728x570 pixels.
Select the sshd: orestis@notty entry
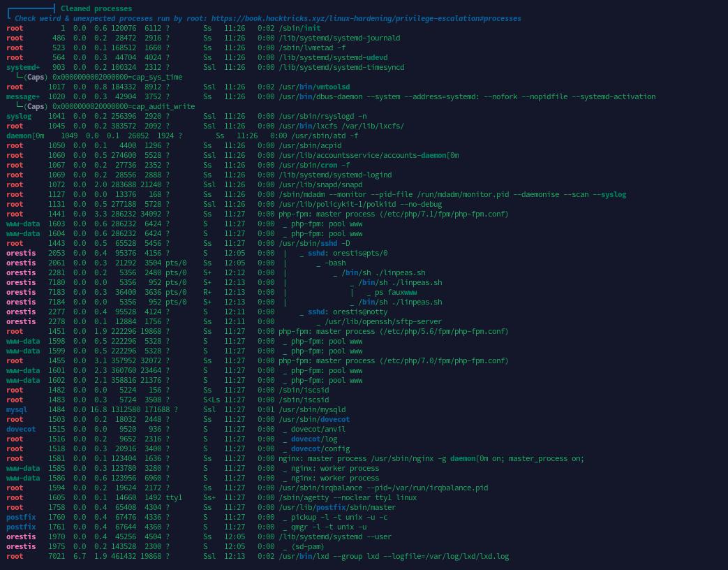pos(348,312)
